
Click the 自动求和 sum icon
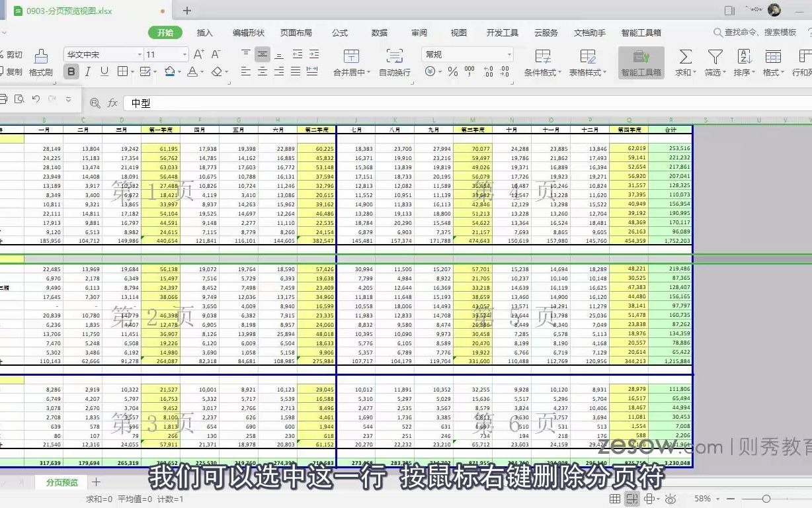point(685,62)
